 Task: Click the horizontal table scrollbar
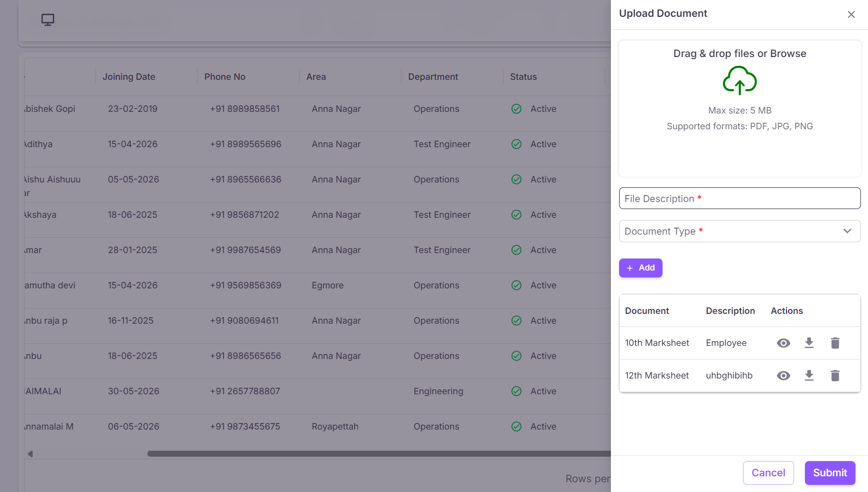click(x=379, y=453)
